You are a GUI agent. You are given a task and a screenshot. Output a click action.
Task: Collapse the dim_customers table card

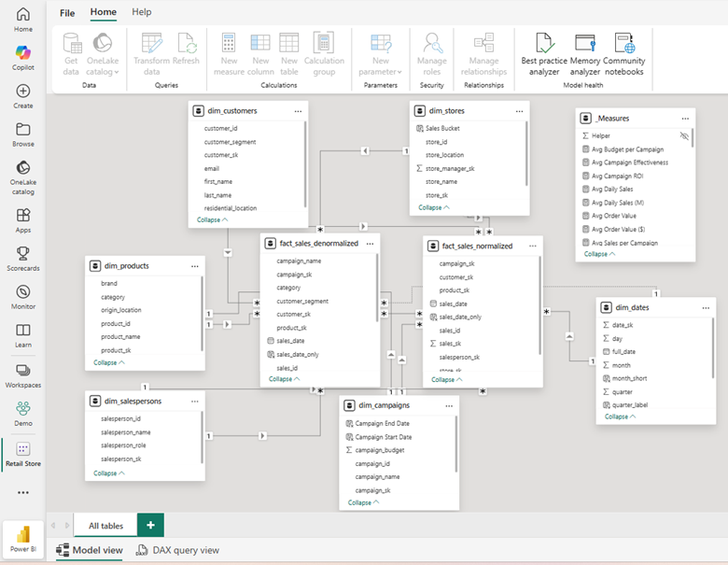(213, 220)
